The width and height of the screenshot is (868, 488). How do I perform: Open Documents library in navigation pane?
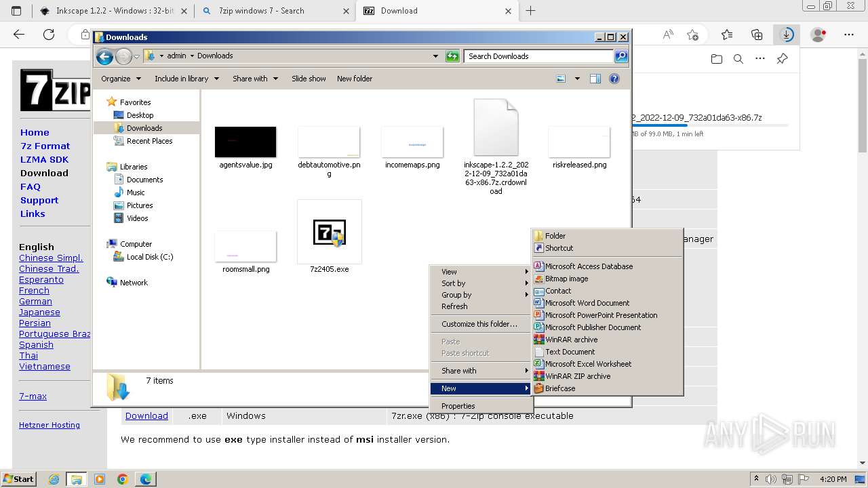(x=144, y=180)
